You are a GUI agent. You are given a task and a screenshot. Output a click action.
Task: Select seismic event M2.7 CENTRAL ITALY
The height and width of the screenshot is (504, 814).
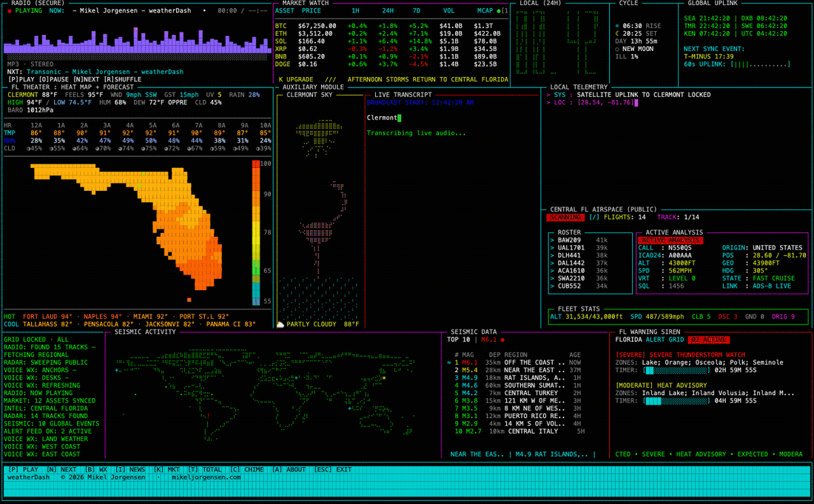519,432
